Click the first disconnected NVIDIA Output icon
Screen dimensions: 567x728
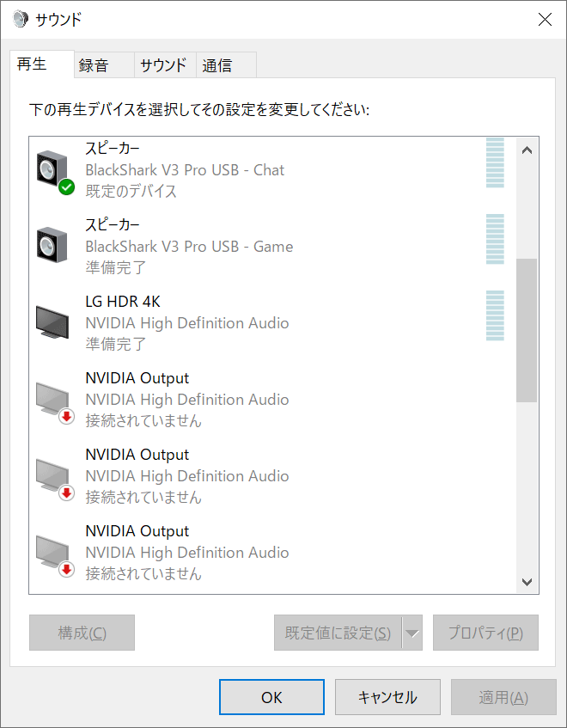pos(54,399)
